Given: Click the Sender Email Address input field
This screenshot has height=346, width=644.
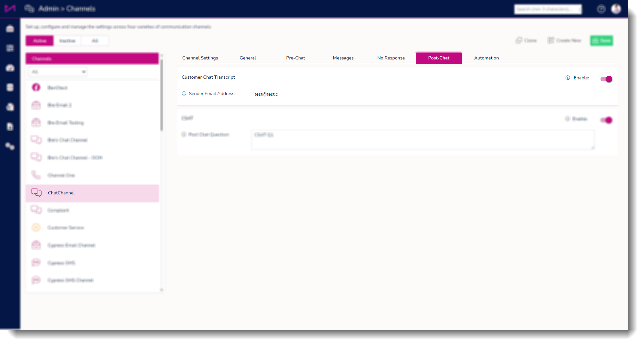Looking at the screenshot, I should [x=423, y=94].
